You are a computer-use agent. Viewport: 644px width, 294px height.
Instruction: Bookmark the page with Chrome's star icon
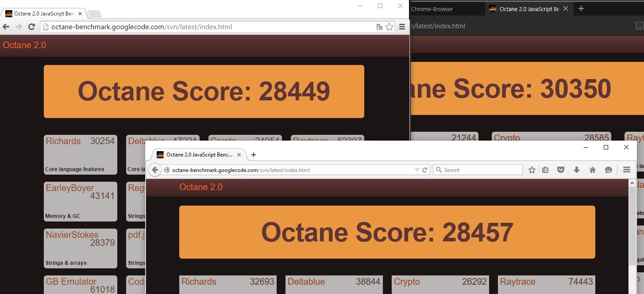coord(389,27)
